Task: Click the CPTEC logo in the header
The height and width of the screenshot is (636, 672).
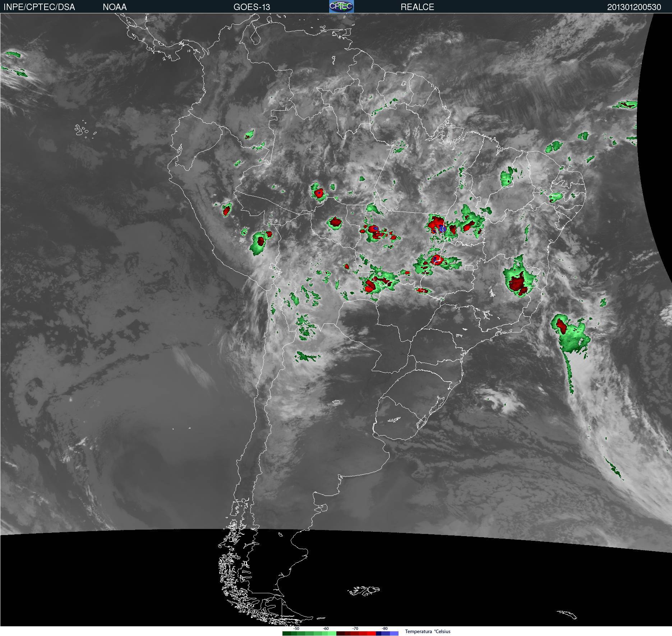Action: point(341,6)
